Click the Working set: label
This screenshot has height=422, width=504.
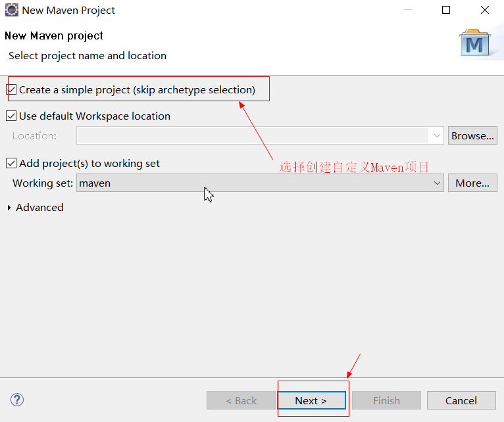click(x=43, y=183)
